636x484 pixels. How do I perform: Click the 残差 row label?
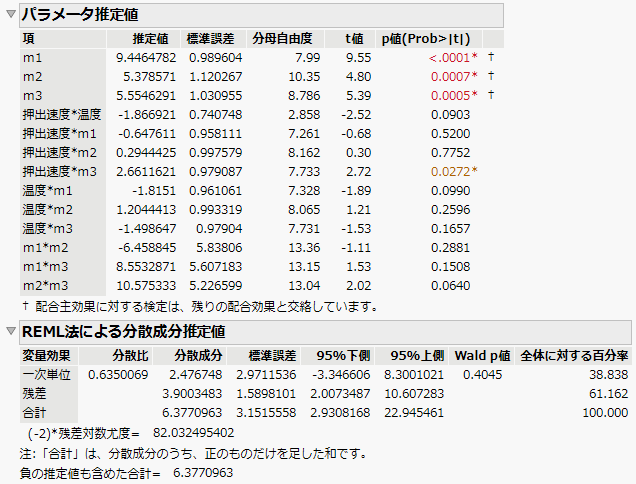pos(34,394)
